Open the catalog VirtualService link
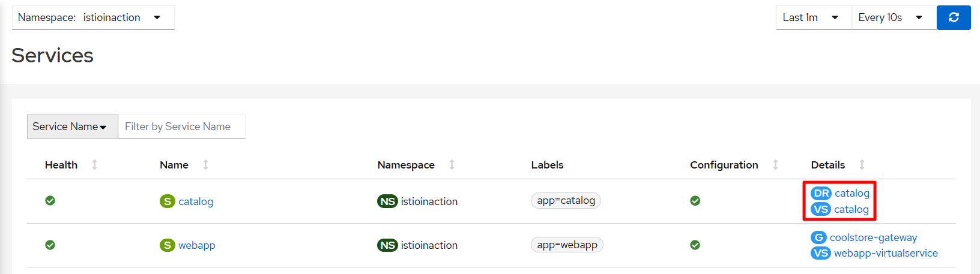 coord(851,209)
